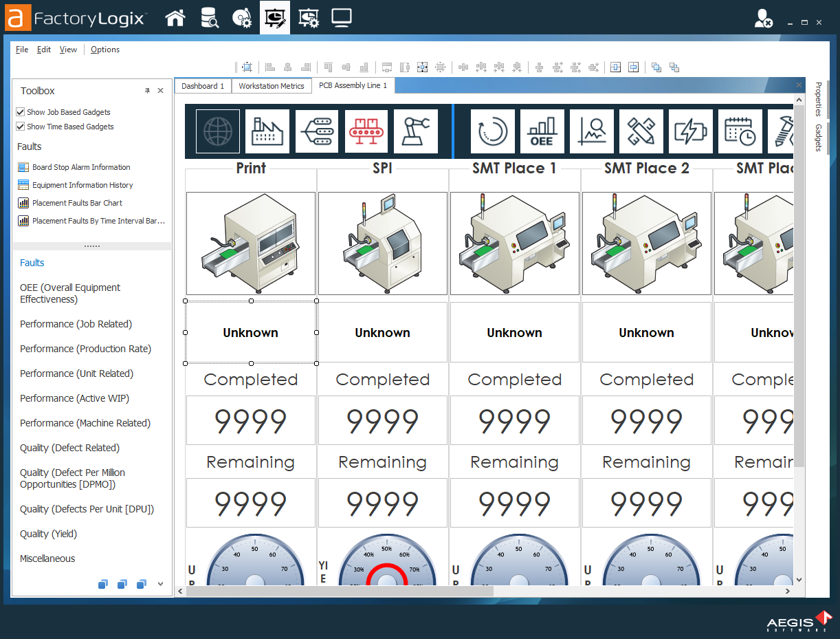Uncheck Show Job Based Gadgets
The image size is (840, 639).
(x=20, y=111)
